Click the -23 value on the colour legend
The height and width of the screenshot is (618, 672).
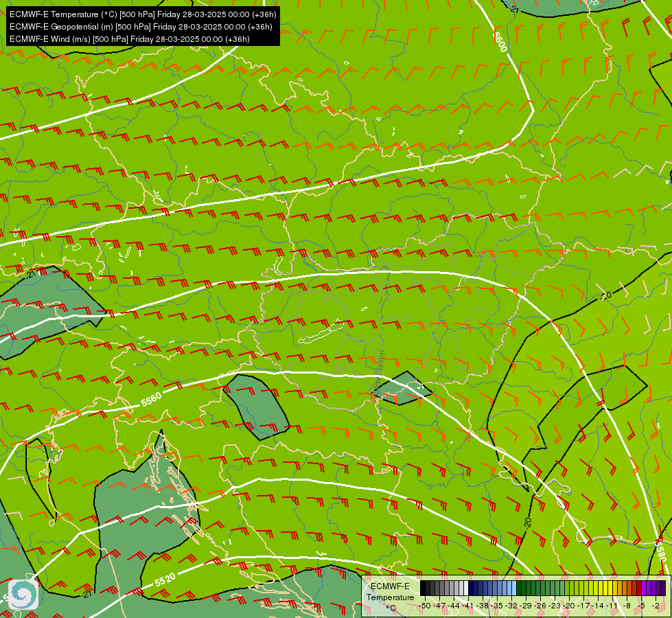tap(555, 606)
